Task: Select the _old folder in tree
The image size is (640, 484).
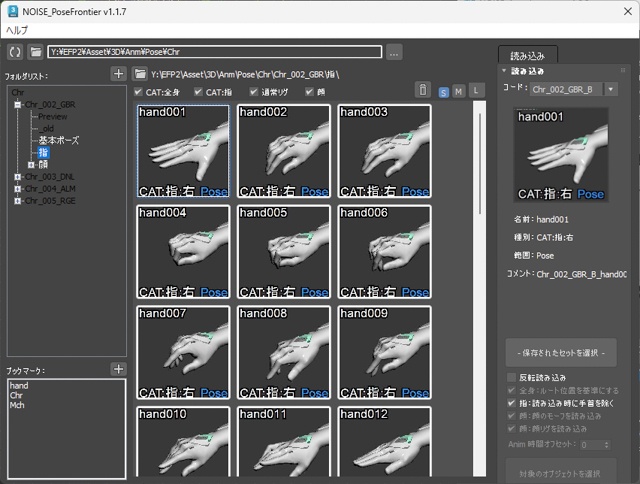Action: click(47, 129)
